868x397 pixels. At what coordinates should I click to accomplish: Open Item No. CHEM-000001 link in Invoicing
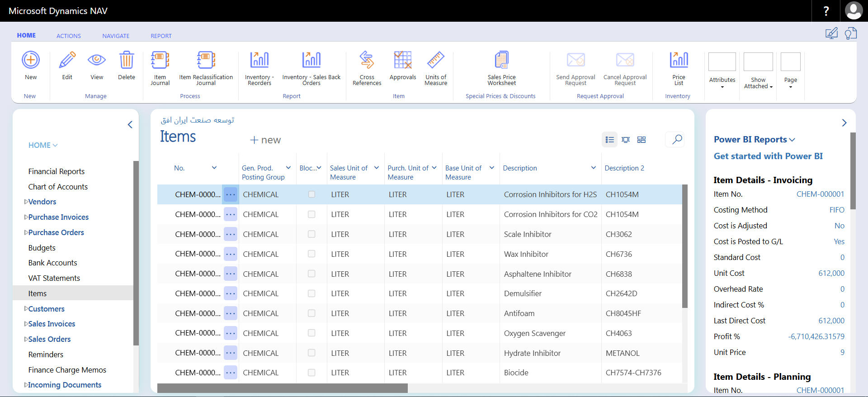[x=820, y=194]
